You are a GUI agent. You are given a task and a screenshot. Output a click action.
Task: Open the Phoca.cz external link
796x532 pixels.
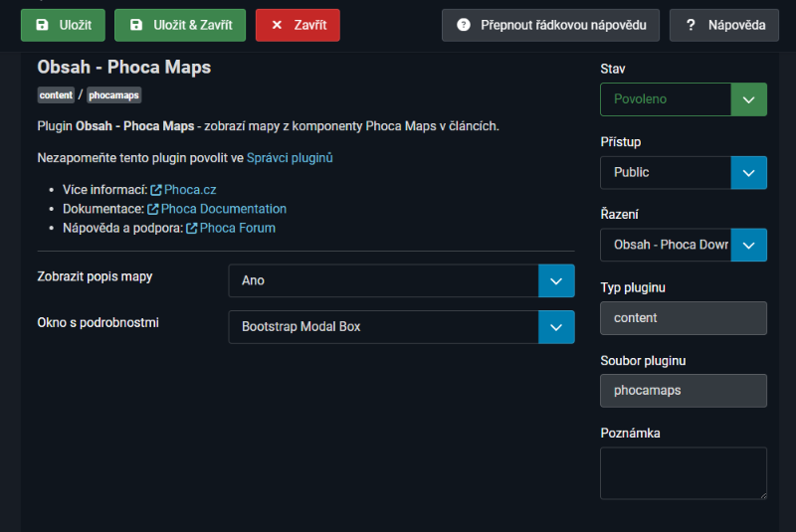pyautogui.click(x=190, y=189)
